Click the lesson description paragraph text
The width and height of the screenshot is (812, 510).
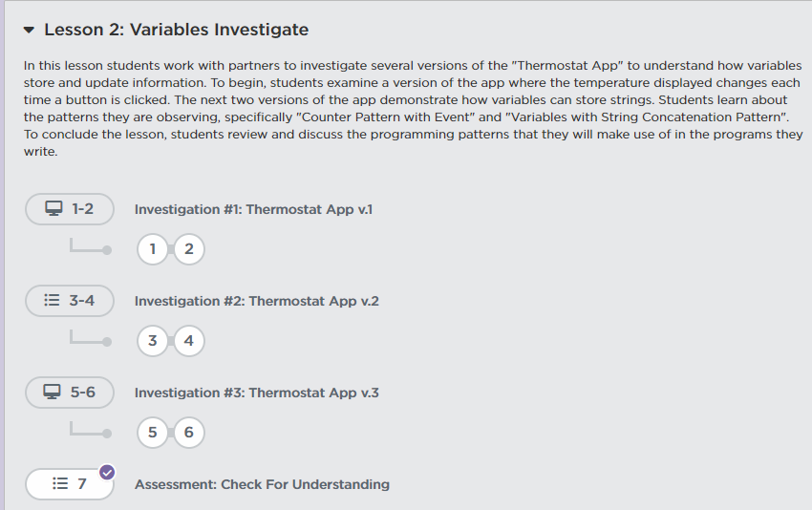pyautogui.click(x=413, y=108)
